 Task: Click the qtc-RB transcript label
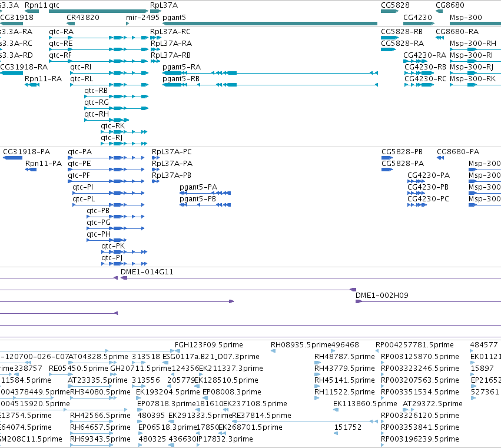tap(96, 91)
